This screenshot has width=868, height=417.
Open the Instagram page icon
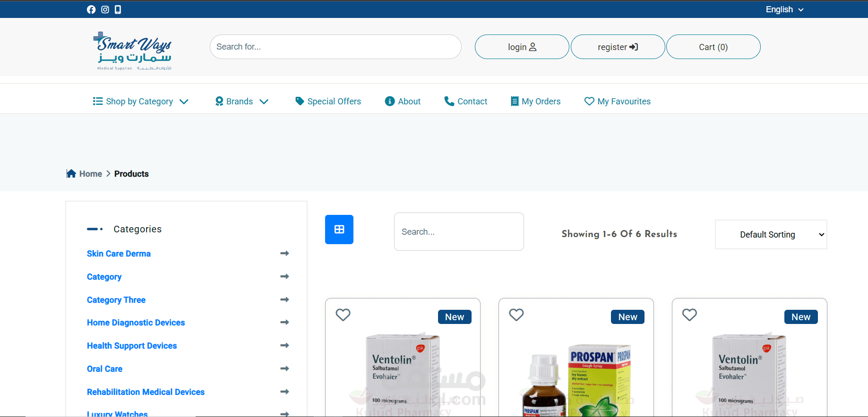[x=105, y=9]
